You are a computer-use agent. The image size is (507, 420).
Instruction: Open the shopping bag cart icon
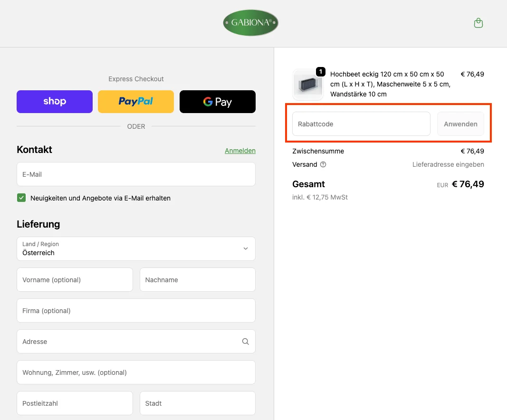[x=478, y=23]
